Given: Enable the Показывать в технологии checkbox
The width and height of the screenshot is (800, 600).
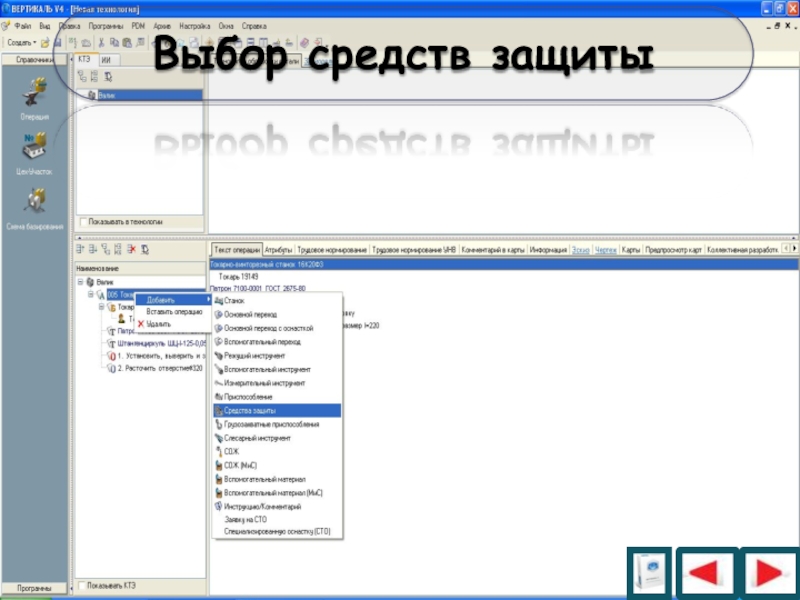Looking at the screenshot, I should (x=83, y=221).
